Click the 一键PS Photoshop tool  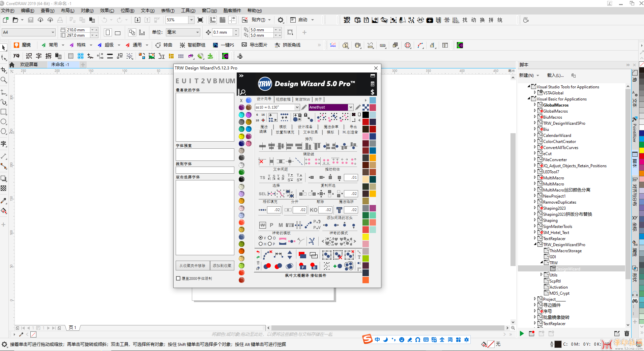point(224,45)
